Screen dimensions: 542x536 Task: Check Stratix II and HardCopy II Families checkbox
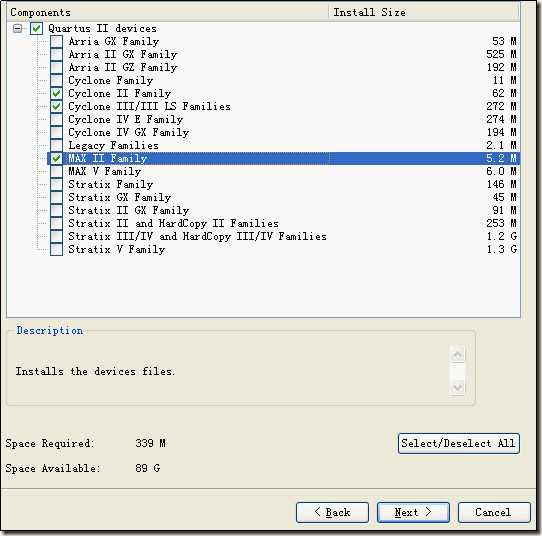[56, 224]
